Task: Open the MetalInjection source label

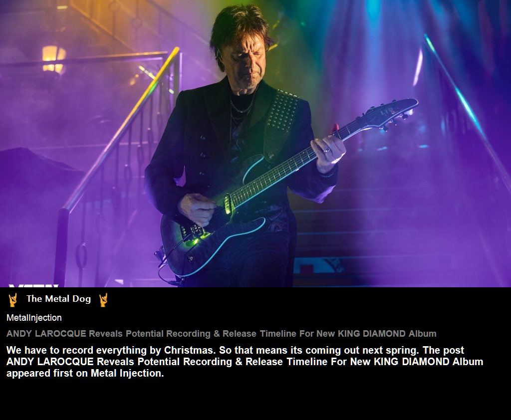Action: tap(34, 318)
